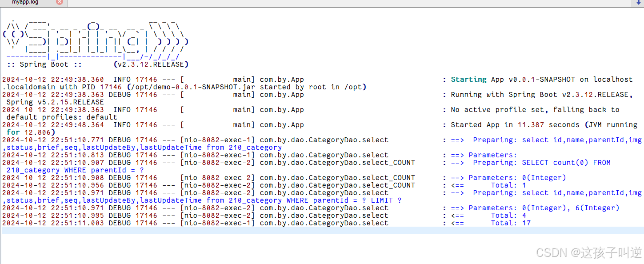Screen dimensions: 644x264
Task: Click timestamp '2024-10-12 22:51:10.907'
Action: 53,163
